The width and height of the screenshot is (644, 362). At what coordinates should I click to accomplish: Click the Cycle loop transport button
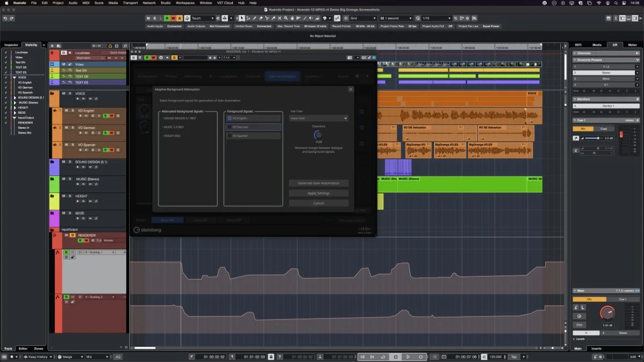383,357
